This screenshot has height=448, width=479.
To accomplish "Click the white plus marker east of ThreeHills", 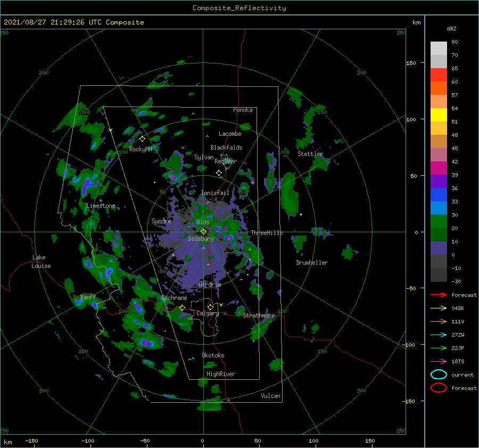I will [x=301, y=214].
